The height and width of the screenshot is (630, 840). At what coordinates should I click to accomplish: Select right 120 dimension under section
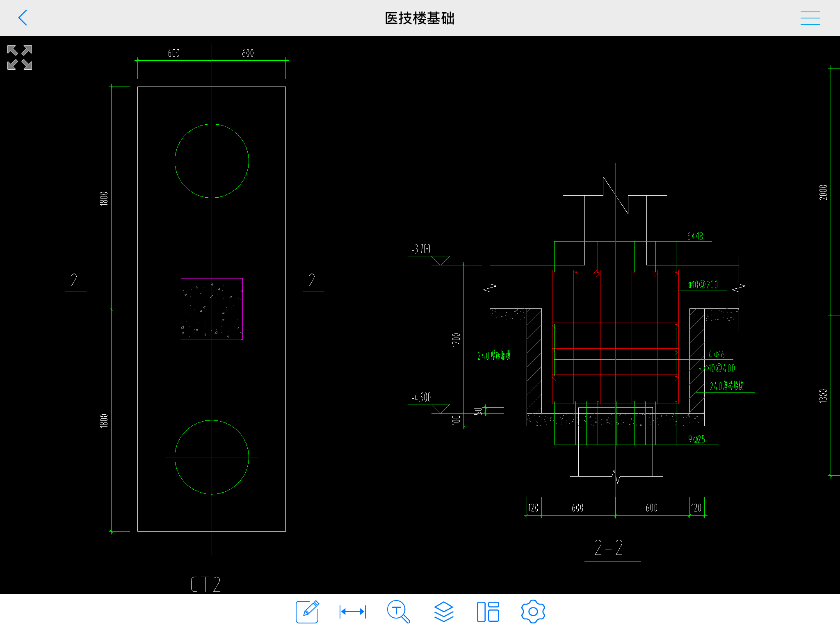point(696,508)
